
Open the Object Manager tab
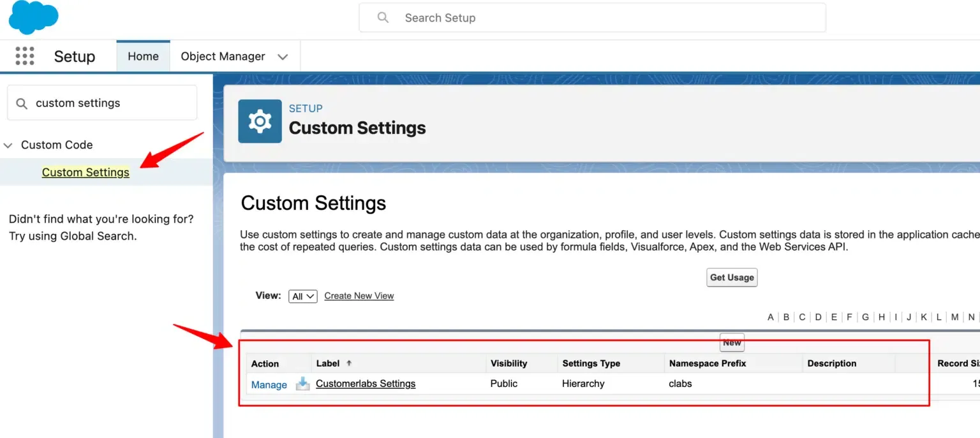click(x=223, y=56)
